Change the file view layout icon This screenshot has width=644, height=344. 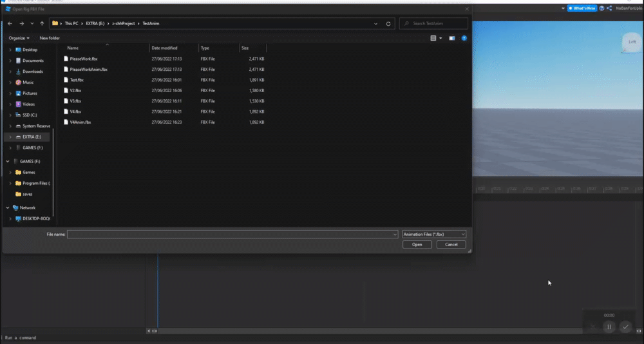(433, 38)
